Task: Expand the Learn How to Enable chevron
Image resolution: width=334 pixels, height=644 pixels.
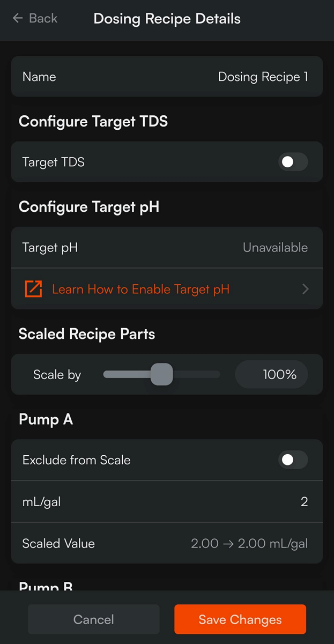Action: pyautogui.click(x=305, y=289)
